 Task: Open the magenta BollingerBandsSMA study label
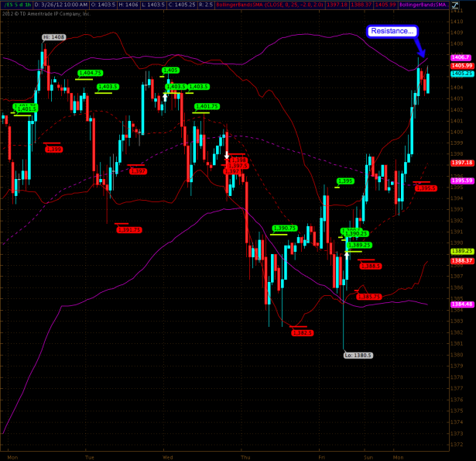[423, 5]
